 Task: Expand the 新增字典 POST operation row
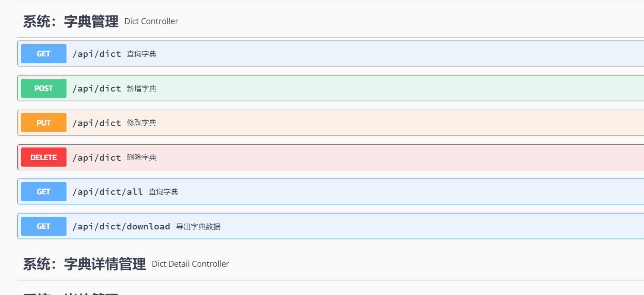point(331,88)
